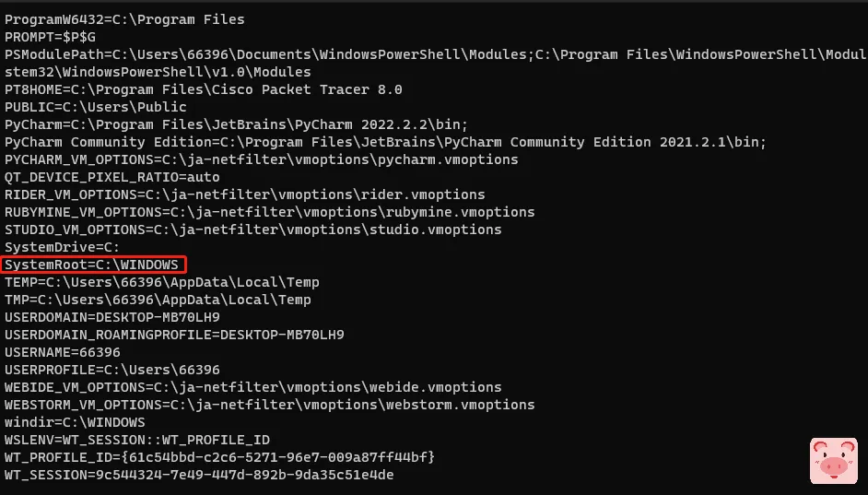Click the PyCharm Community Edition path line
Image resolution: width=868 pixels, height=495 pixels.
pyautogui.click(x=385, y=142)
